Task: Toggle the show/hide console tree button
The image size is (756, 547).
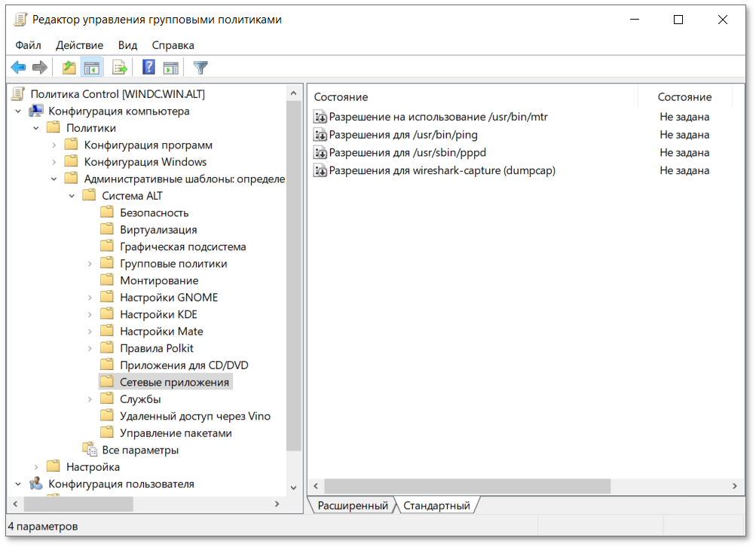Action: (x=92, y=68)
